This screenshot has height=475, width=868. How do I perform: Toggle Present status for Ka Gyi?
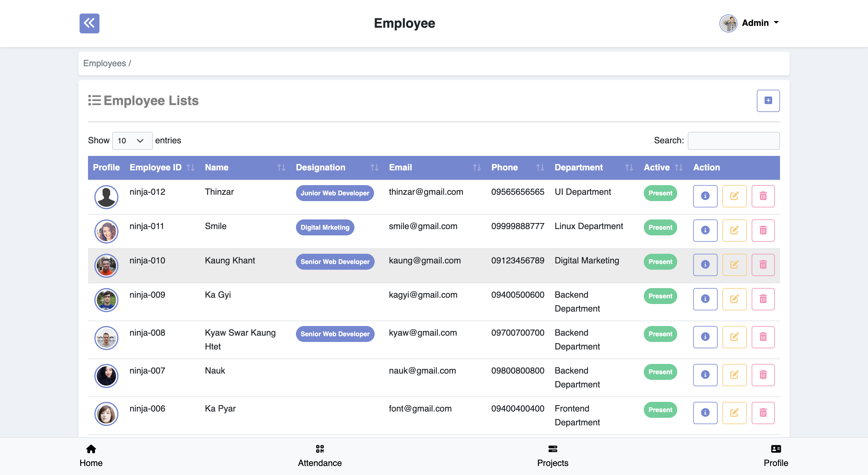[660, 296]
